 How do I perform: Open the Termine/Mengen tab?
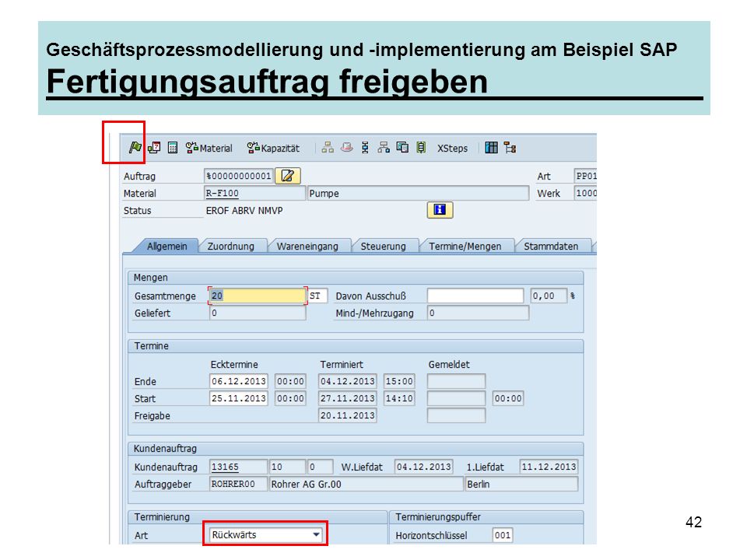[x=465, y=247]
